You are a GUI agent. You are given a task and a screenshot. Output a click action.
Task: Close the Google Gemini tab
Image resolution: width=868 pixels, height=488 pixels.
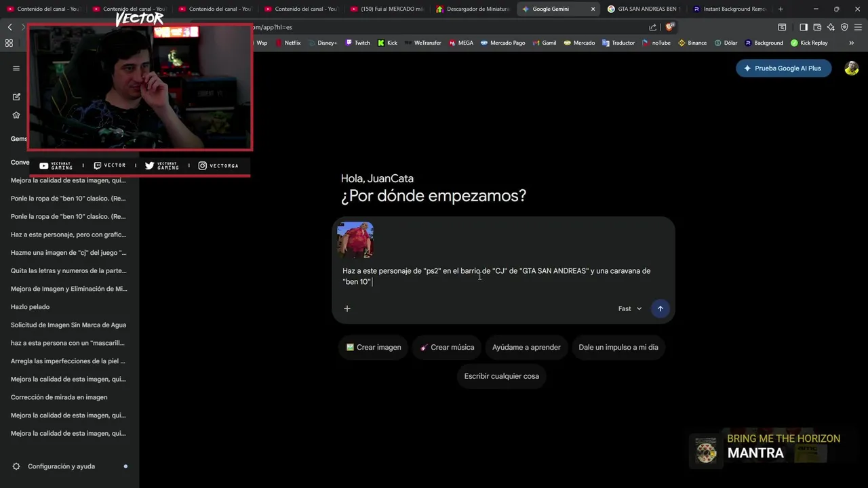pos(593,9)
